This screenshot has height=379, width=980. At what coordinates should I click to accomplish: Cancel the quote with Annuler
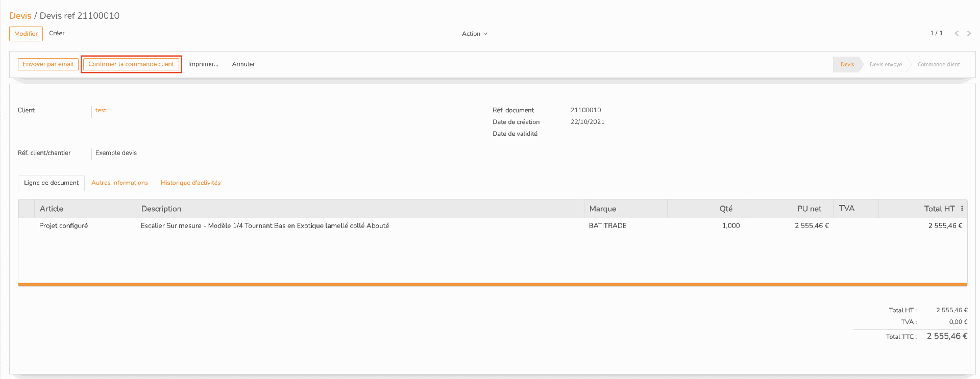243,64
